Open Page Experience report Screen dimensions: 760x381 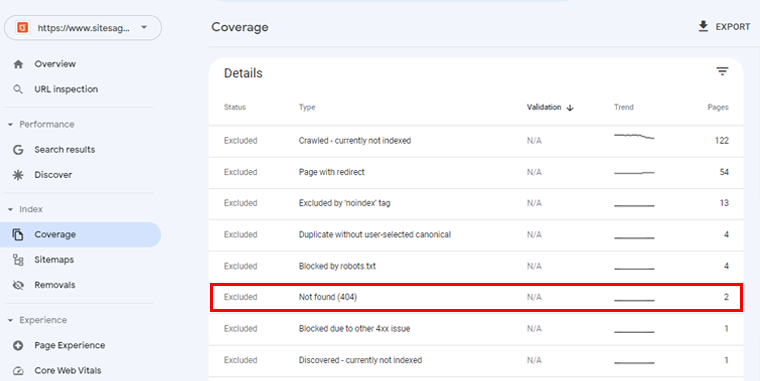[x=69, y=346]
